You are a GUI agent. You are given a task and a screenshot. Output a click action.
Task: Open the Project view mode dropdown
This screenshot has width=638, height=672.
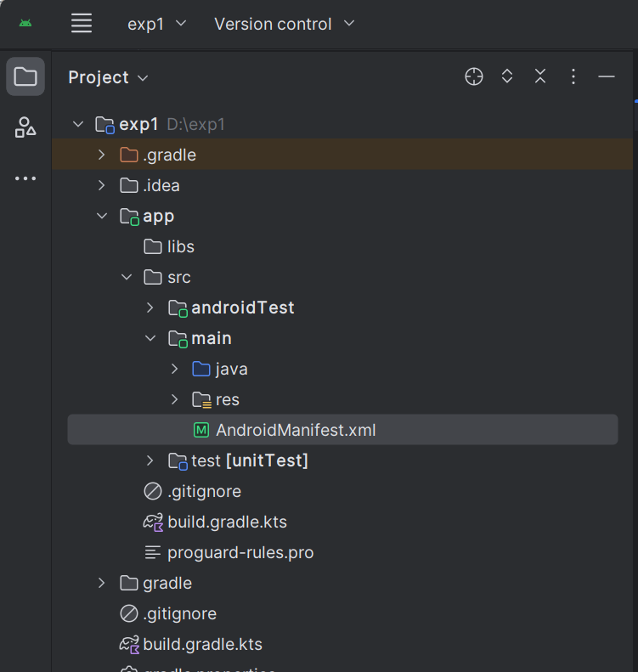click(x=109, y=77)
